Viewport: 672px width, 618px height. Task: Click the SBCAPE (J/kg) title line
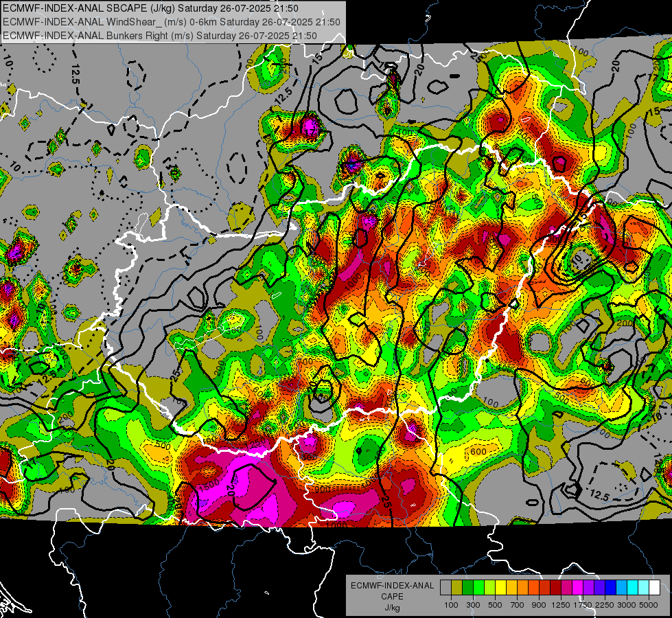point(150,8)
